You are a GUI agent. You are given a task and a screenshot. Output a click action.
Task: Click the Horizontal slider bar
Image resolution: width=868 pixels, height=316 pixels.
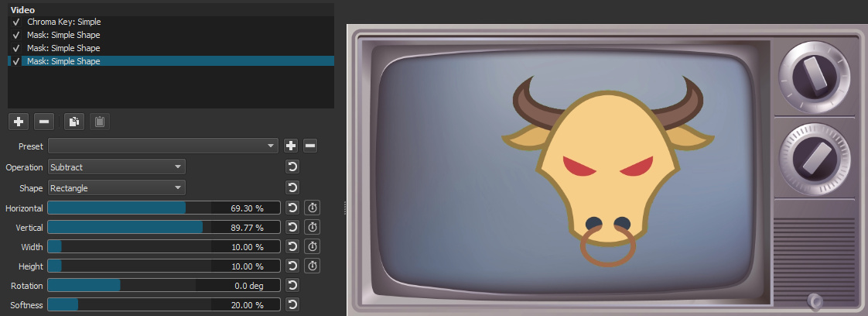[x=164, y=208]
